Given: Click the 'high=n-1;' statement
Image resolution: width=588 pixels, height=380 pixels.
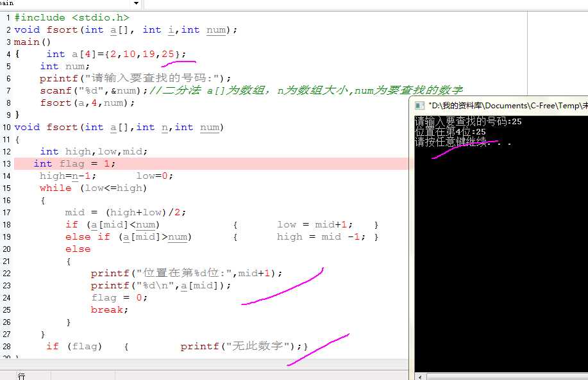Looking at the screenshot, I should [68, 176].
